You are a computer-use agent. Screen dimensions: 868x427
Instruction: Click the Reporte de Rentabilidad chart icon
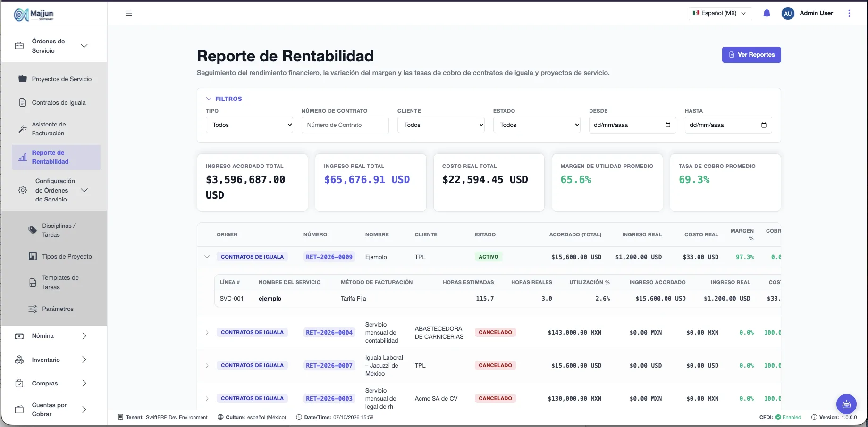pyautogui.click(x=23, y=157)
